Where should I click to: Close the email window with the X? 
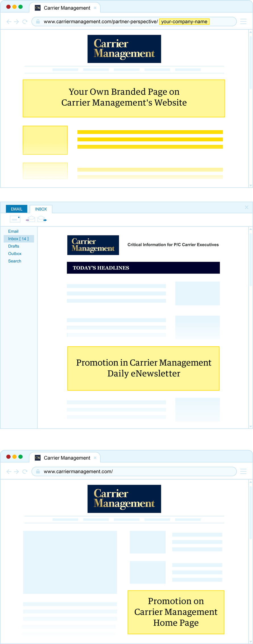point(247,207)
